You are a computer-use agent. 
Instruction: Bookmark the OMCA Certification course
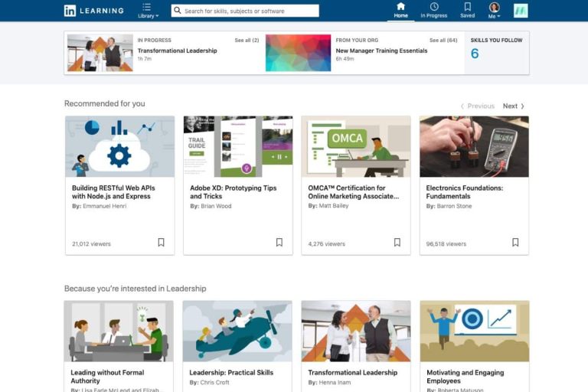(397, 243)
